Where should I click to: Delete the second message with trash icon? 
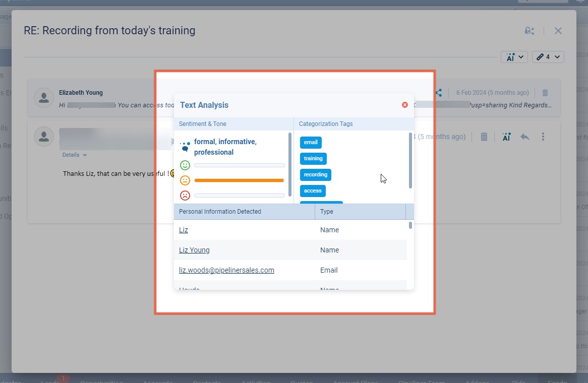[x=484, y=137]
